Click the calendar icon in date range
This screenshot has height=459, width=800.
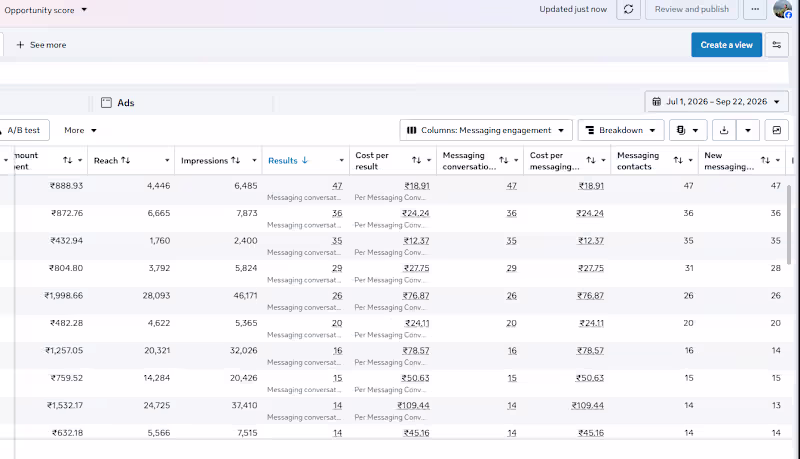pyautogui.click(x=657, y=101)
